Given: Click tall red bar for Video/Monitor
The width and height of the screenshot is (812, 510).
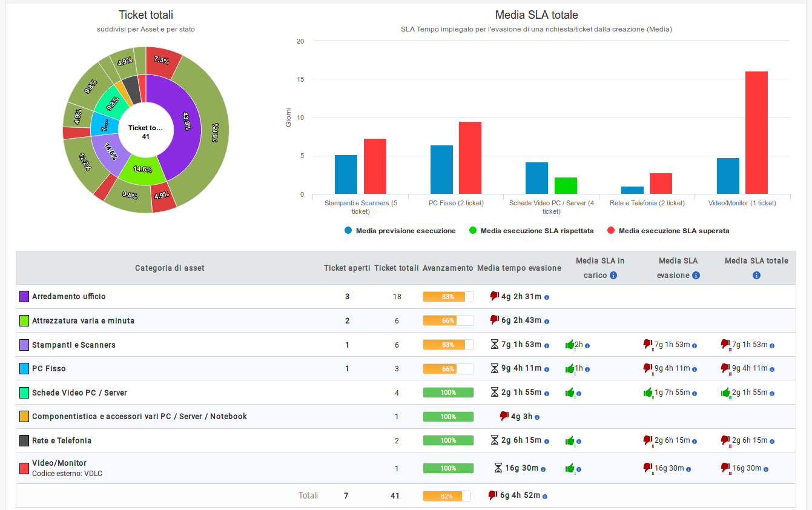Looking at the screenshot, I should (756, 133).
